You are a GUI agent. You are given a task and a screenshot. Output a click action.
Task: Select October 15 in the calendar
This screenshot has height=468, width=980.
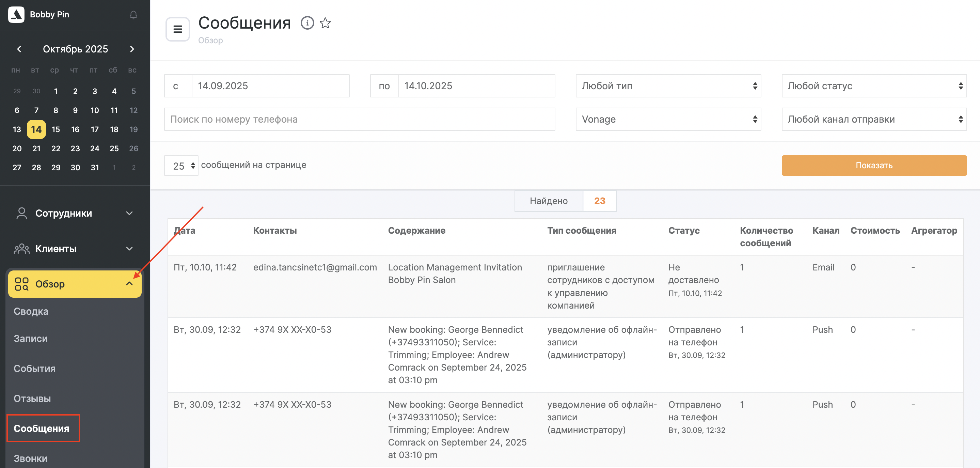pyautogui.click(x=56, y=129)
